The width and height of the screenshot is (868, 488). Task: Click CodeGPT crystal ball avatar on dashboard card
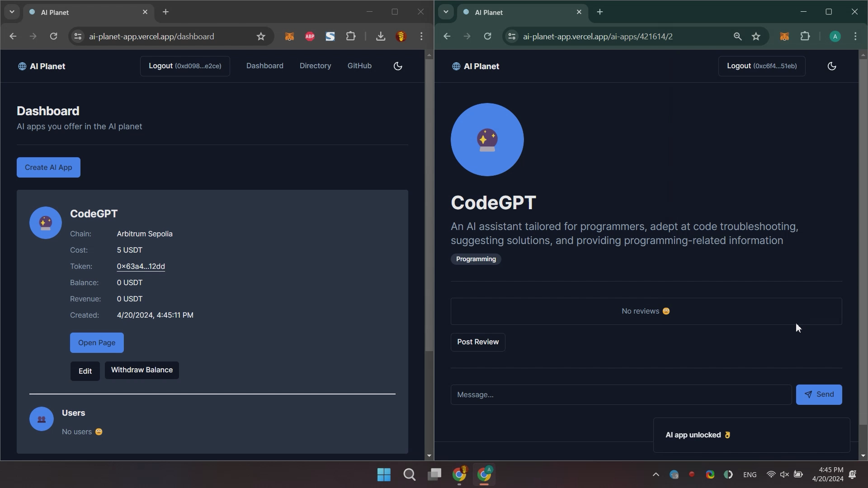tap(46, 223)
